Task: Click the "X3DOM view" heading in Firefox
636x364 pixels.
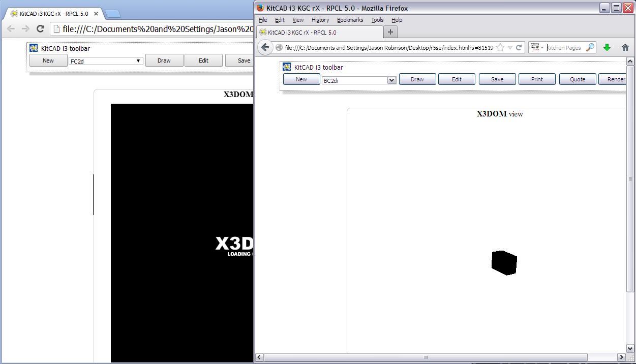Action: pos(500,114)
